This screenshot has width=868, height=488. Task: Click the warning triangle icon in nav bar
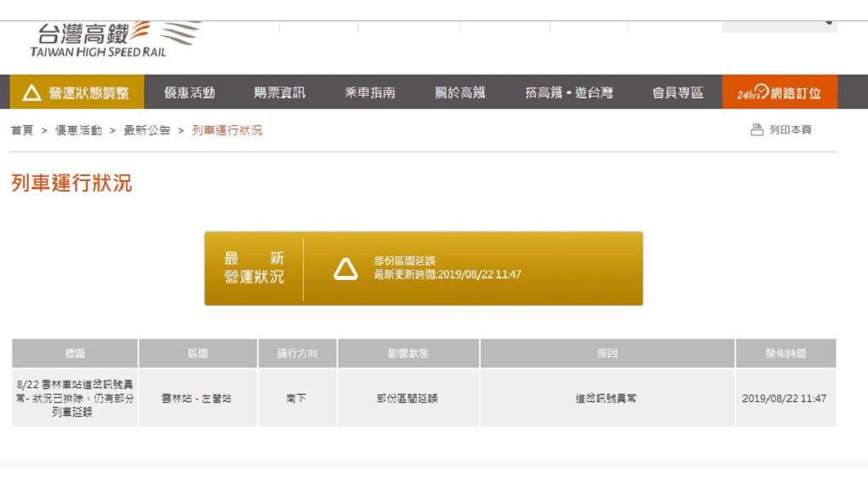coord(32,93)
